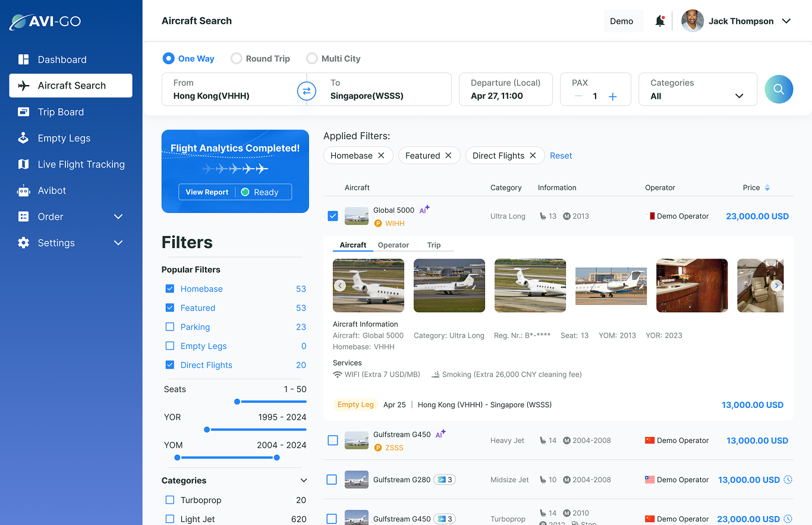Open Live Flight Tracking
Image resolution: width=812 pixels, height=525 pixels.
point(71,164)
